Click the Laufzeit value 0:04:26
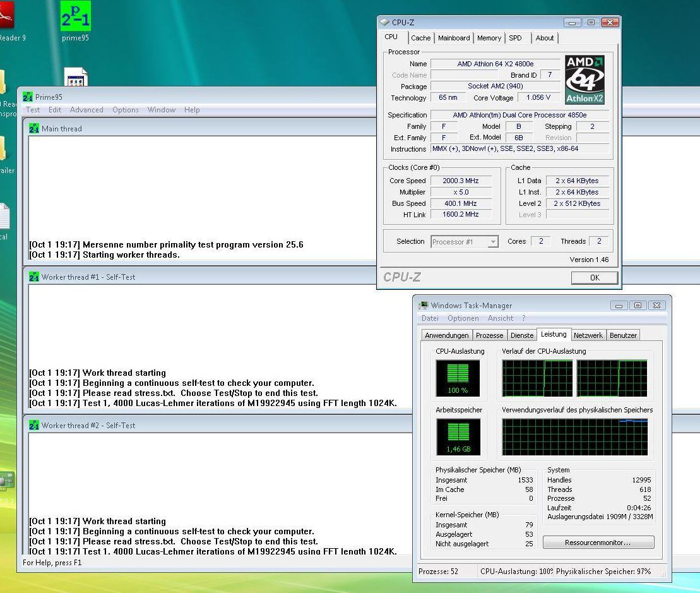This screenshot has width=700, height=593. tap(639, 508)
